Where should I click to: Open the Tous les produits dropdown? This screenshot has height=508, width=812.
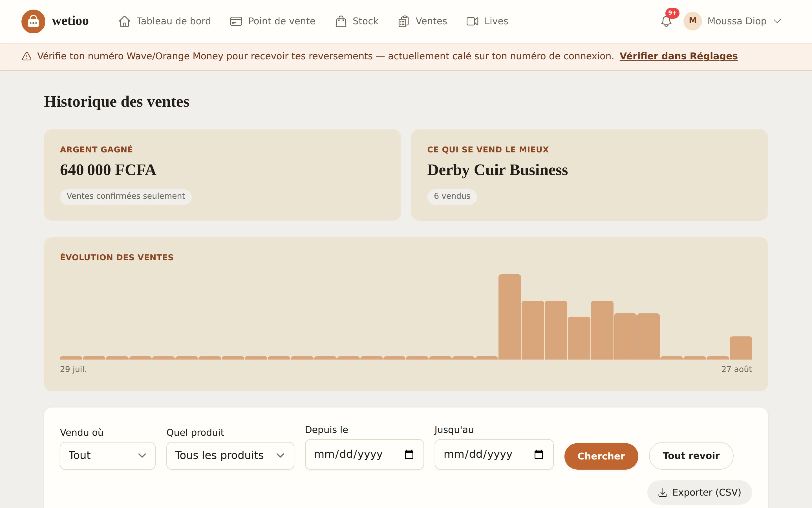tap(230, 456)
